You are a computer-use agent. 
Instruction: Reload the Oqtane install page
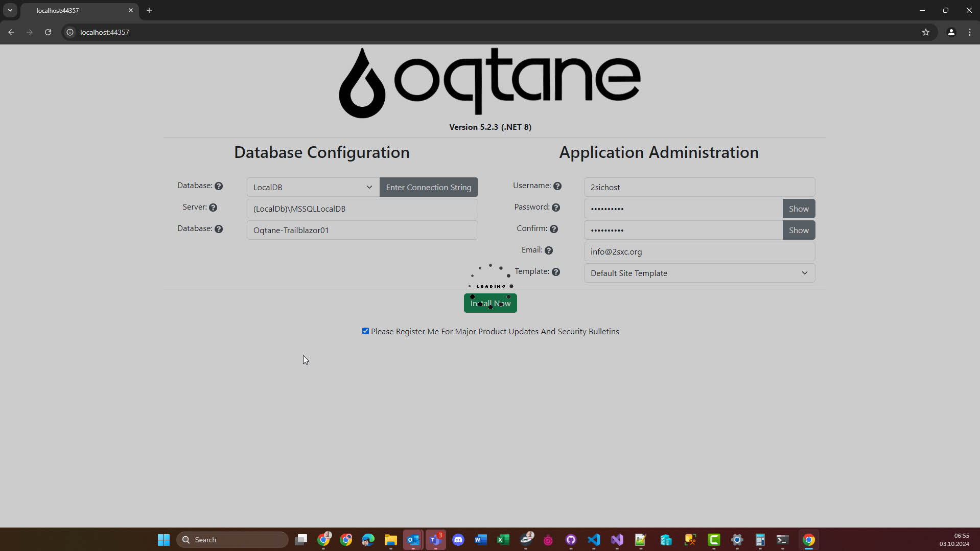coord(48,32)
